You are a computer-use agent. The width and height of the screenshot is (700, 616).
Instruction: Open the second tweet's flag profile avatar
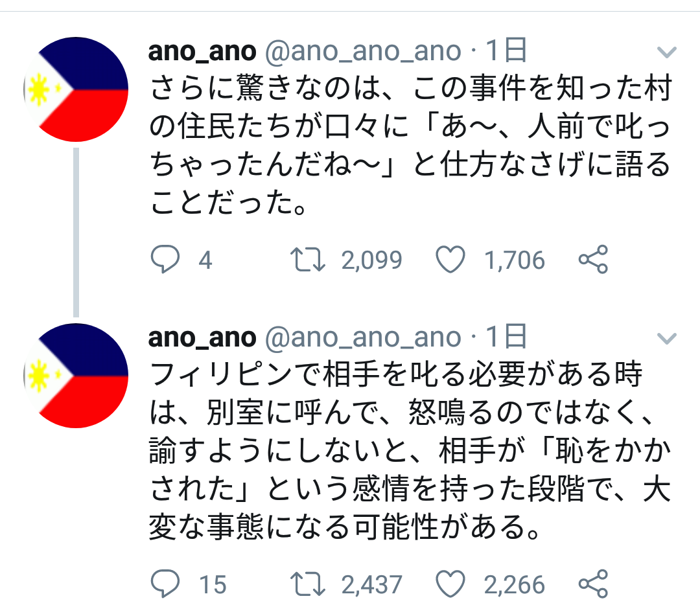[x=76, y=376]
